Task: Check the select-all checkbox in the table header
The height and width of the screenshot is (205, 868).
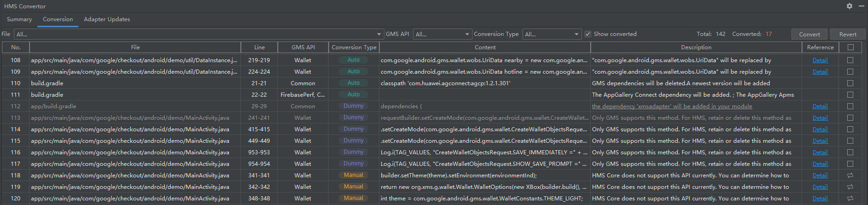Action: click(850, 47)
